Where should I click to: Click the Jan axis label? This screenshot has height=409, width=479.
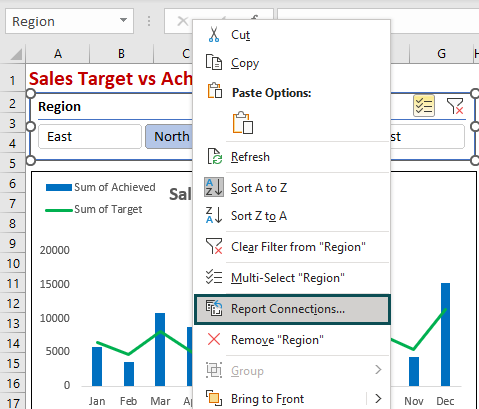[97, 401]
